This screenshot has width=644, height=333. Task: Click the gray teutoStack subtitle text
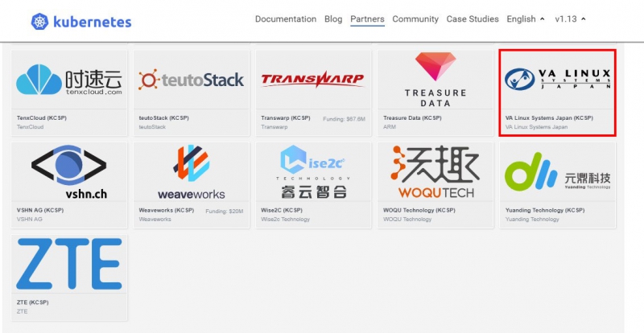click(152, 127)
